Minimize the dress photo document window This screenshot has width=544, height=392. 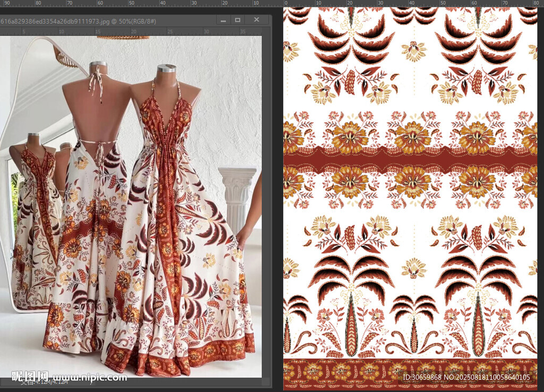[x=222, y=20]
